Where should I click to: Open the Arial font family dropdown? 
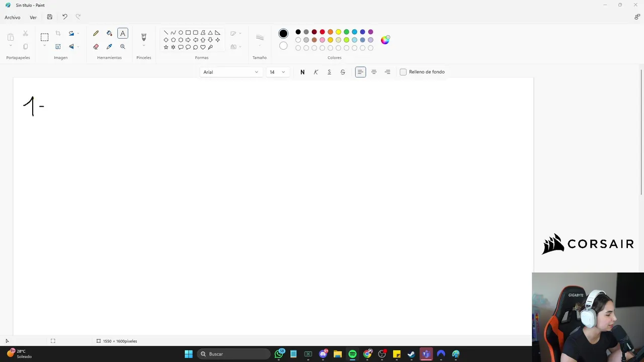230,72
